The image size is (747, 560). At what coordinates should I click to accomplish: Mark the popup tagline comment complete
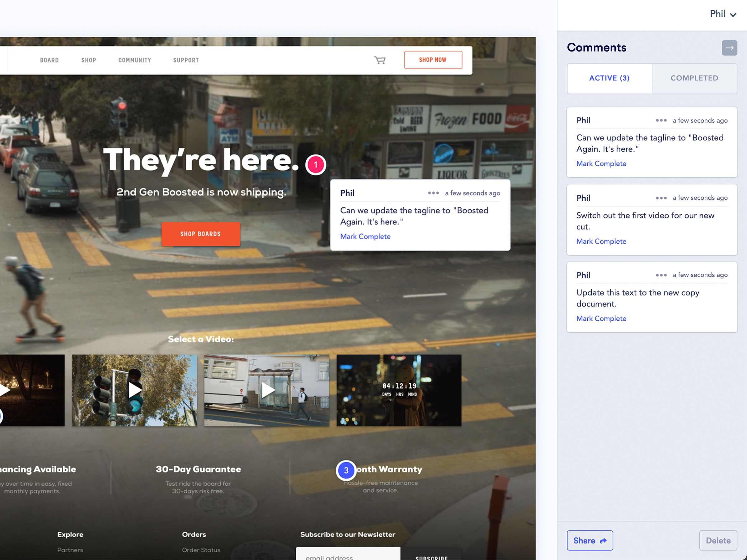point(365,236)
